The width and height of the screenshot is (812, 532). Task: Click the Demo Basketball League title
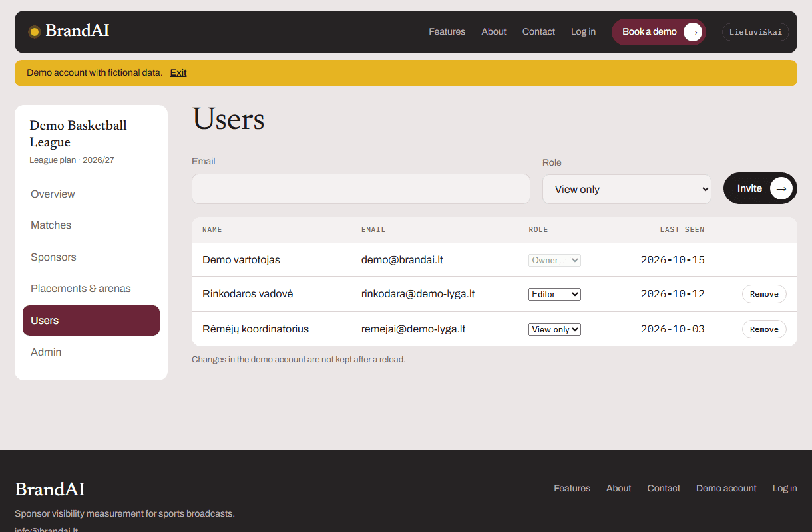pyautogui.click(x=79, y=134)
